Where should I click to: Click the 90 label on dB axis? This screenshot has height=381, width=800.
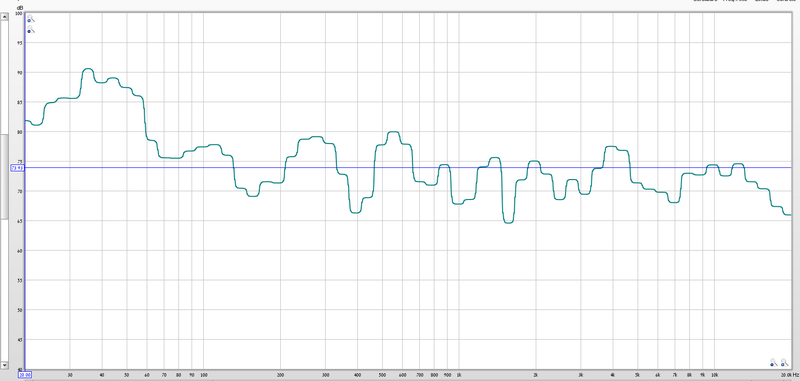tap(19, 73)
